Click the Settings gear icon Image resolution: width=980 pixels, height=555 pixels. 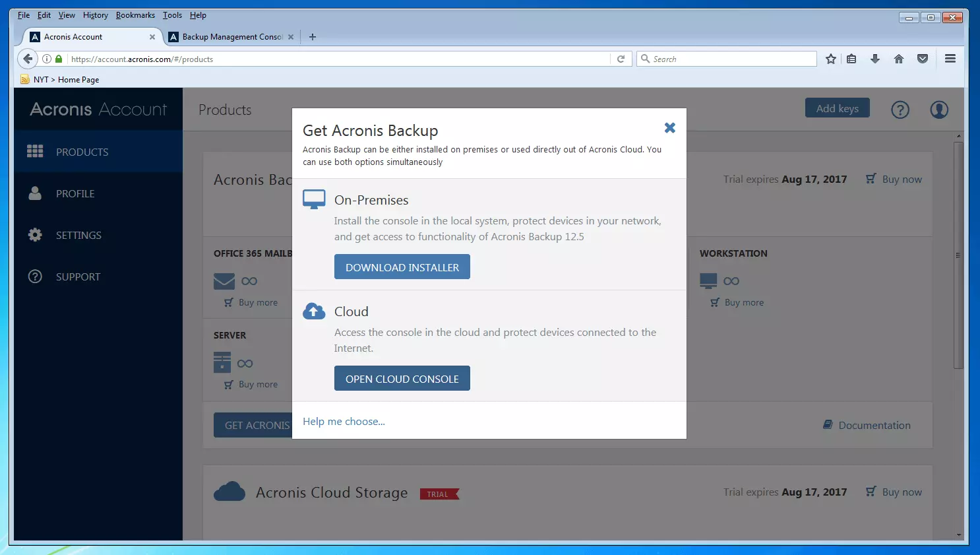35,235
